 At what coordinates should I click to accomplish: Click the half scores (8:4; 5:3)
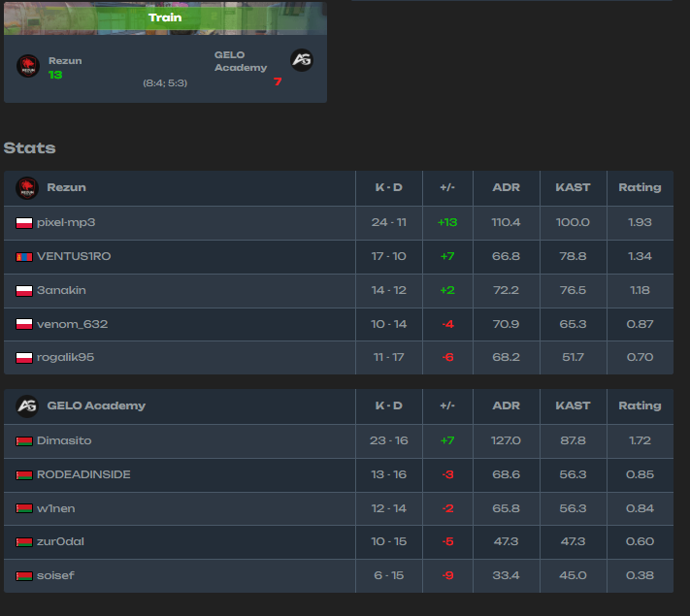coord(165,83)
